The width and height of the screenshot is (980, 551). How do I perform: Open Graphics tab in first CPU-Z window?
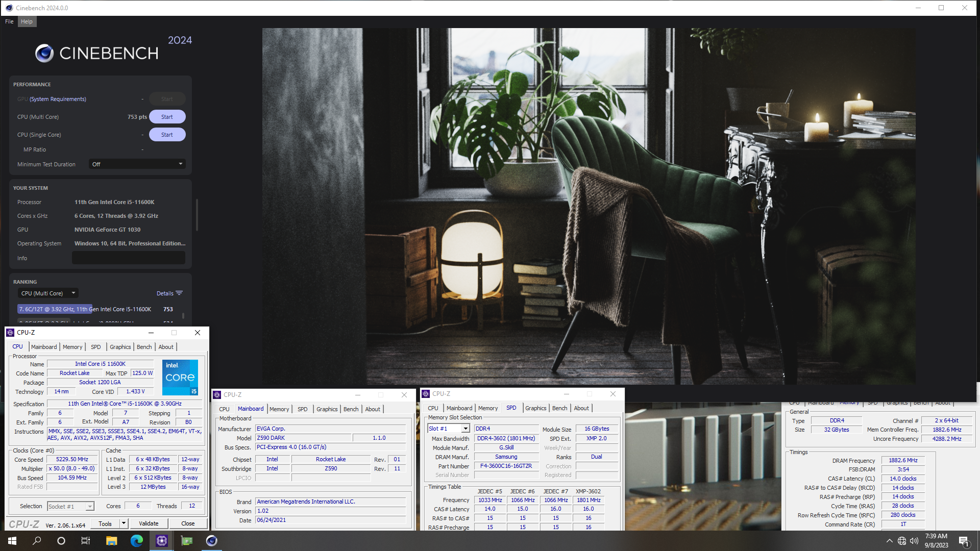coord(120,347)
